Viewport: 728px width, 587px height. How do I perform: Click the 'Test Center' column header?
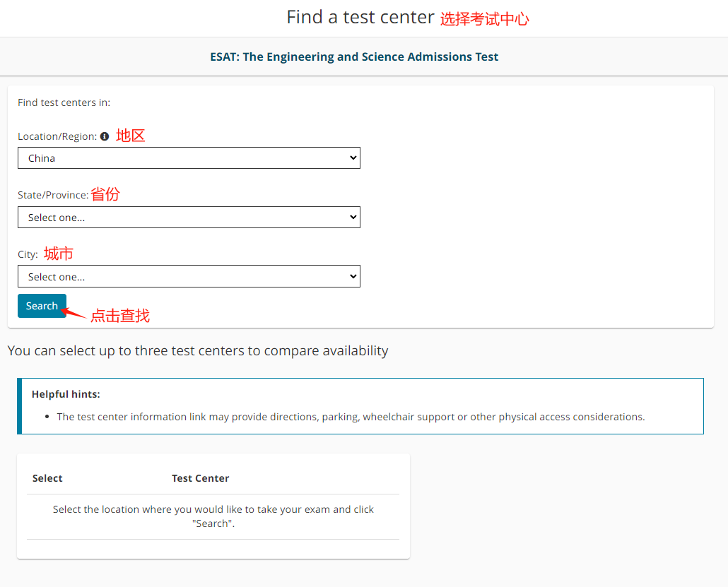click(200, 478)
